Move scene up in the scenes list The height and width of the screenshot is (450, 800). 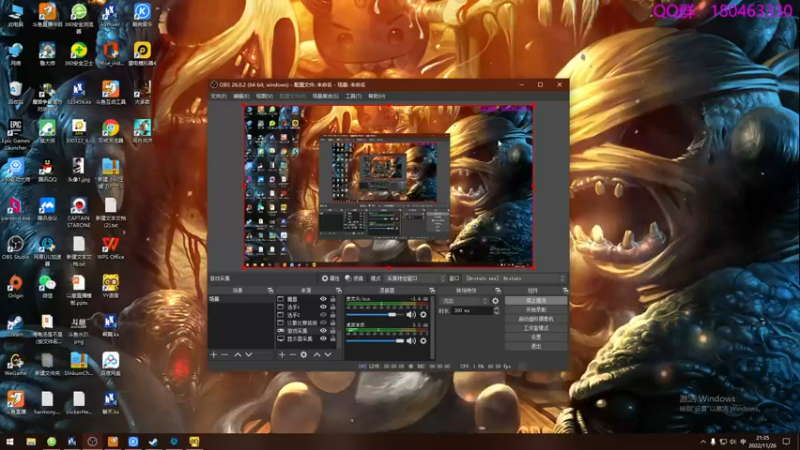pyautogui.click(x=238, y=355)
